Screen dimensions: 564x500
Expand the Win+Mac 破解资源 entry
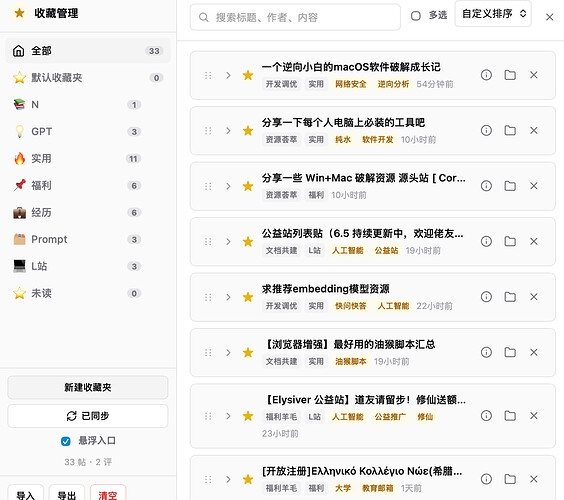tap(228, 186)
